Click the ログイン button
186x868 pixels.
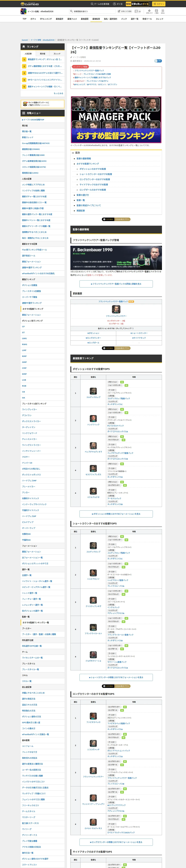(158, 4)
